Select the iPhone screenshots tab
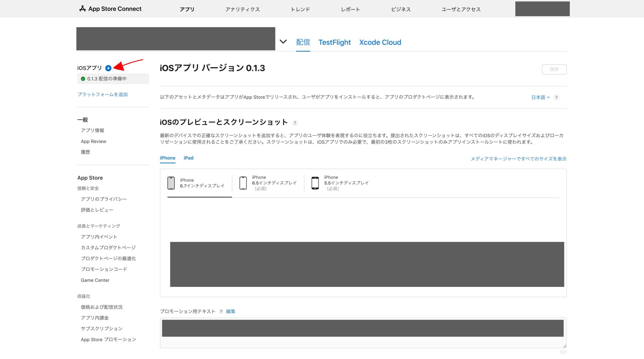The image size is (644, 359). coord(167,158)
